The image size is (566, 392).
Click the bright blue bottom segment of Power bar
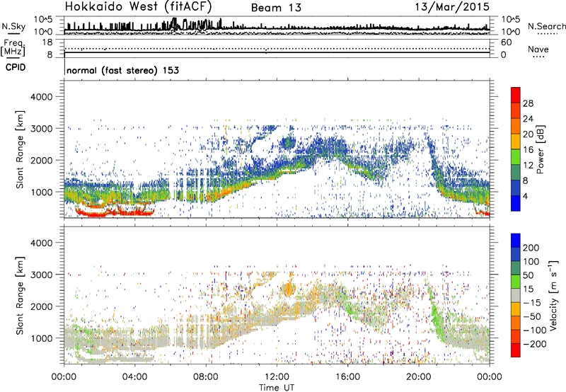click(x=516, y=203)
